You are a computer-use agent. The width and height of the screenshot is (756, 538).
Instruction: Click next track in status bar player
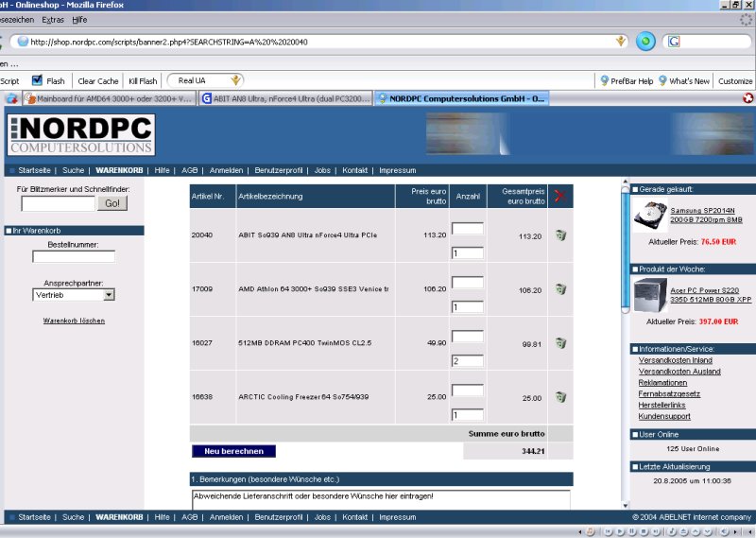[x=656, y=531]
